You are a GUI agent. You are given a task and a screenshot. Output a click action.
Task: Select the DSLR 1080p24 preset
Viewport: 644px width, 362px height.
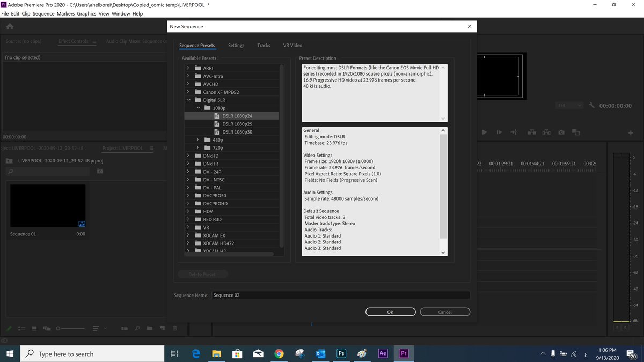click(x=237, y=116)
